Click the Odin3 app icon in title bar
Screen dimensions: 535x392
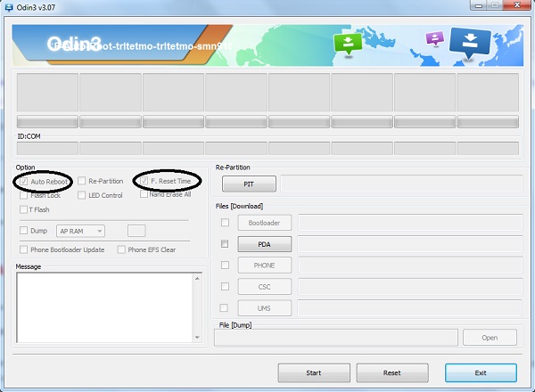8,7
